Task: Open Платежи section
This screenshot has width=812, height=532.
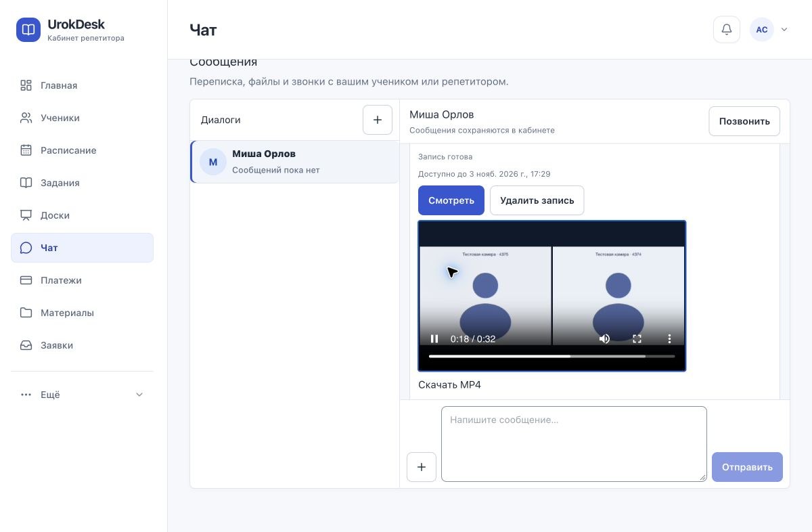Action: (82, 280)
